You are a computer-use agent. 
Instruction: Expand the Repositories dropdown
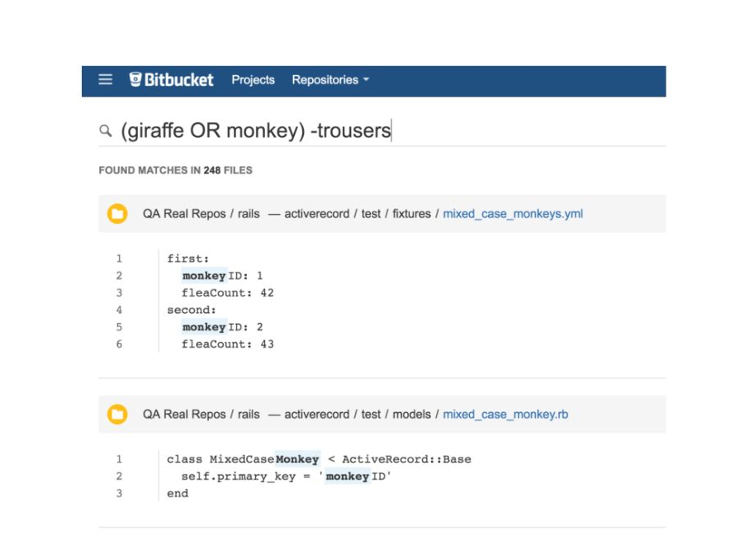330,80
